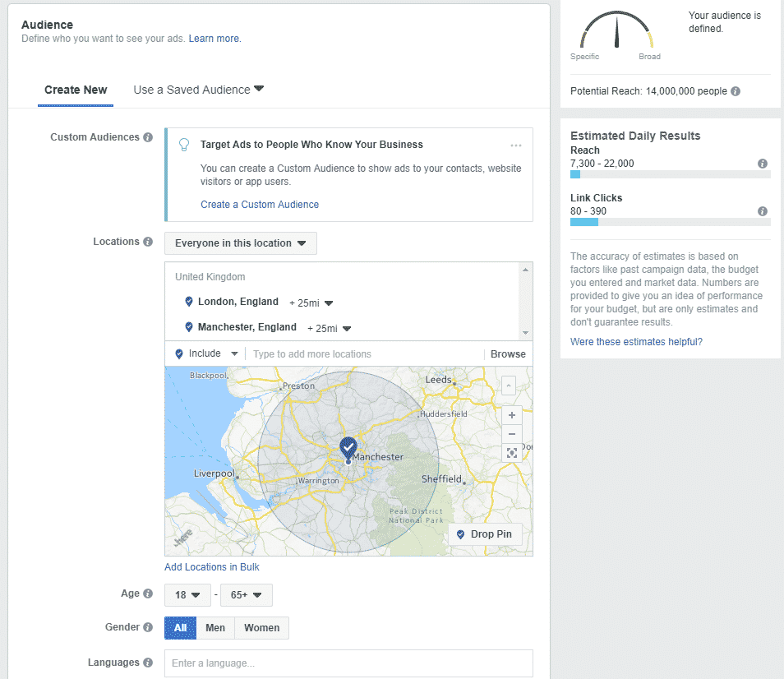The width and height of the screenshot is (784, 679).
Task: Open the maximum age 65+ dropdown
Action: 247,595
